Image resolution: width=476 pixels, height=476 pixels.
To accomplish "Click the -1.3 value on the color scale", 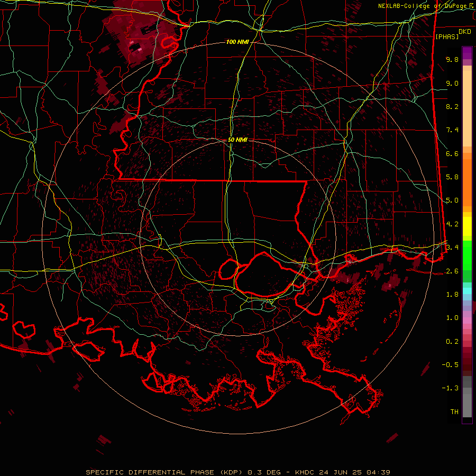I will 450,388.
